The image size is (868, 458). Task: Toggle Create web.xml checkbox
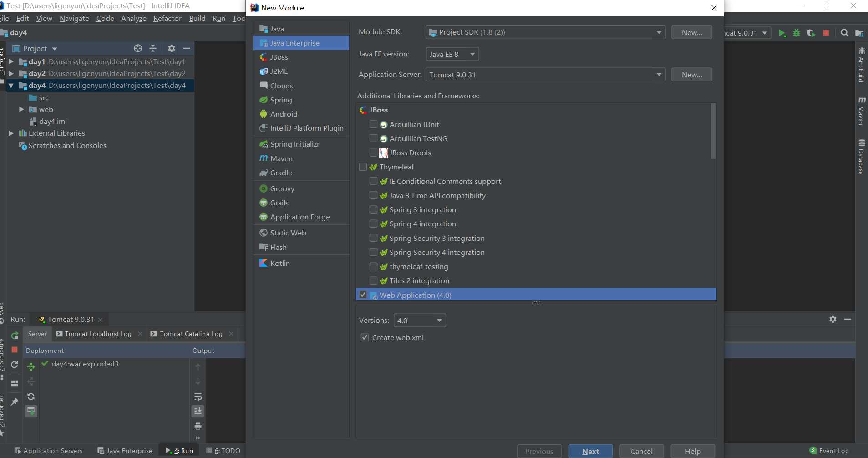click(x=365, y=337)
